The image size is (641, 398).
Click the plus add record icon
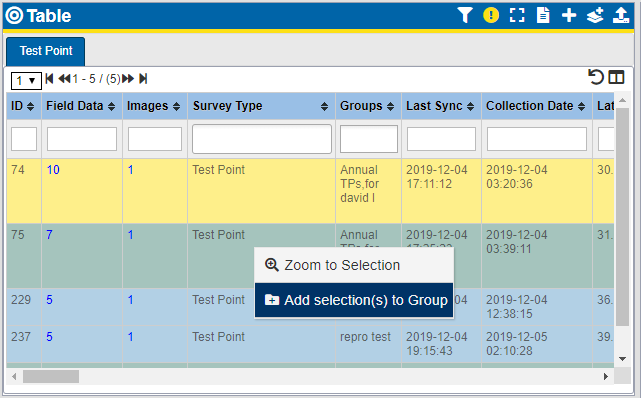[x=569, y=16]
